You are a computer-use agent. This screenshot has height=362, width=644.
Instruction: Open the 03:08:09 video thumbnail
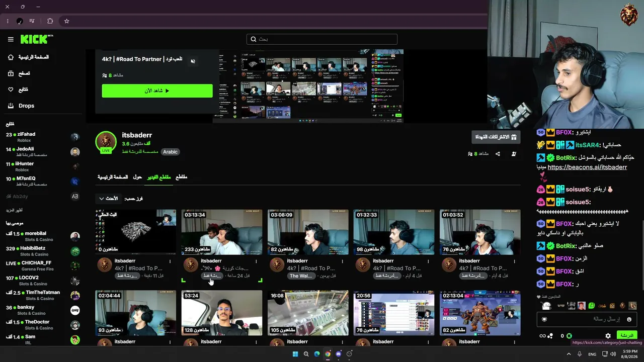[x=308, y=232]
